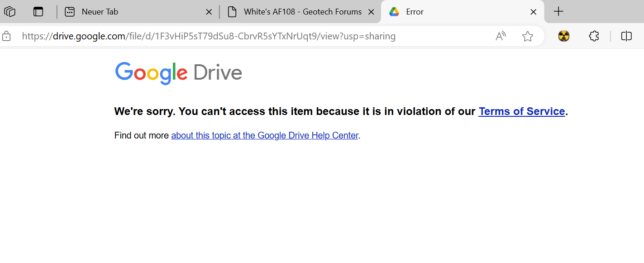Open the workspaces icon in the tab bar
The image size is (644, 263).
[x=10, y=12]
